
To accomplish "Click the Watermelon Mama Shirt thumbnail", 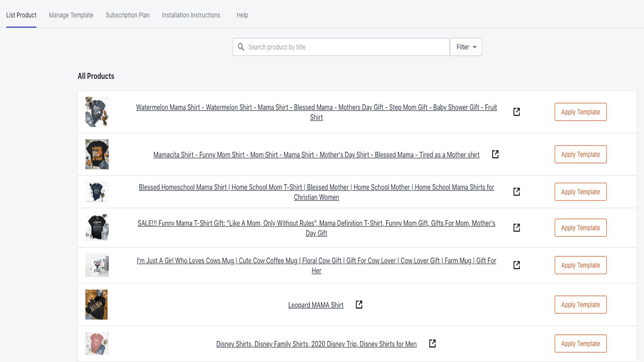I will tap(97, 112).
